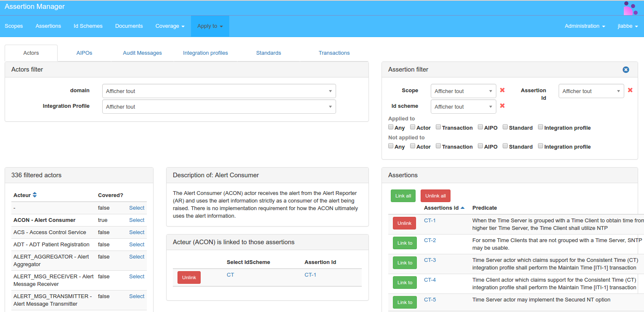
Task: Click the Assertion Manager logo icon
Action: coord(631,8)
